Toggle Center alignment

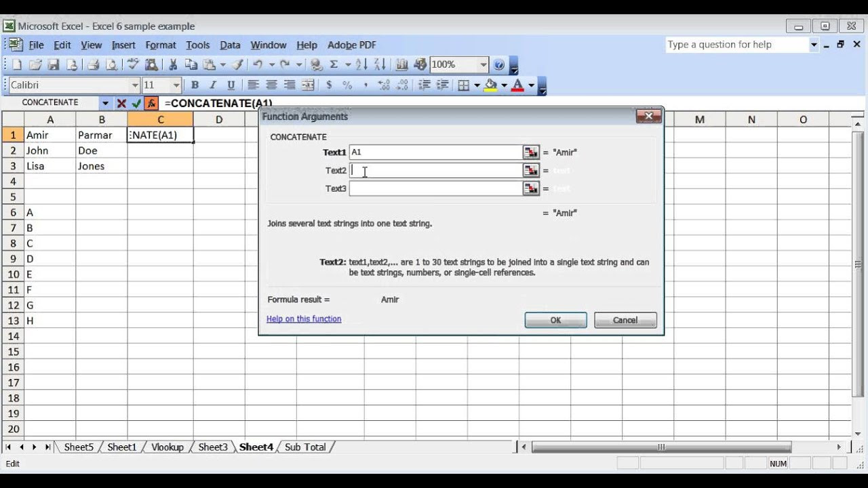[271, 85]
